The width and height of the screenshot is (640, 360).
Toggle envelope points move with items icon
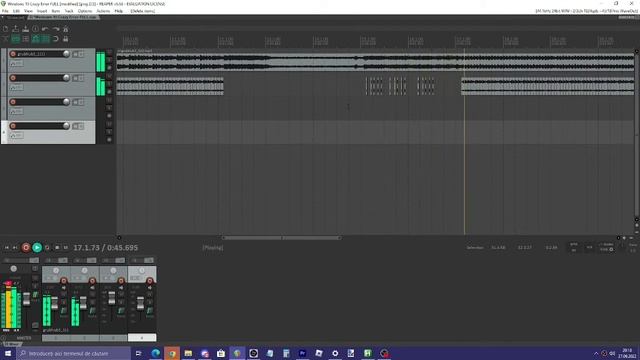pyautogui.click(x=36, y=39)
